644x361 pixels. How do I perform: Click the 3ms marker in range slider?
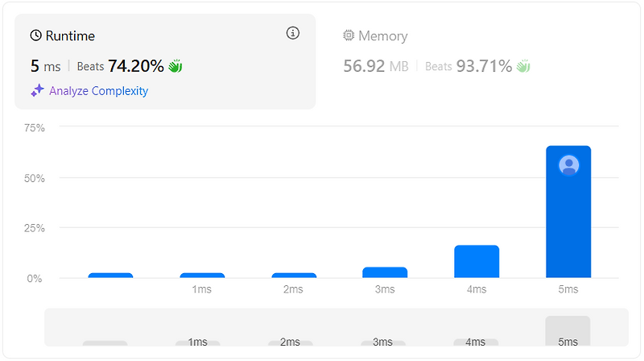point(383,343)
